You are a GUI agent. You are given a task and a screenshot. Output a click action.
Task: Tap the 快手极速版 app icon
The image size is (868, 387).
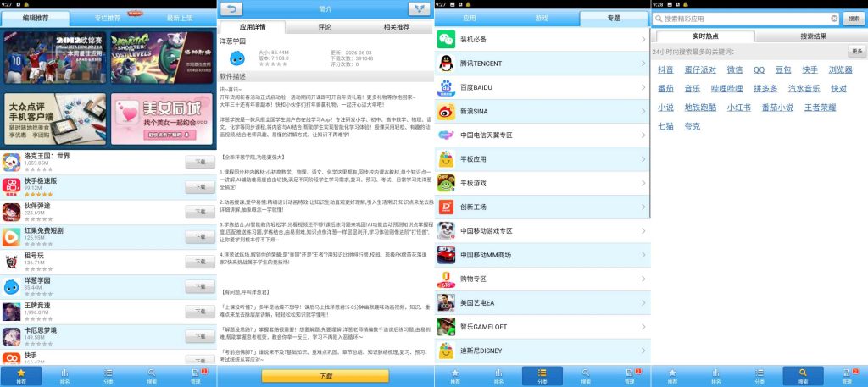12,187
